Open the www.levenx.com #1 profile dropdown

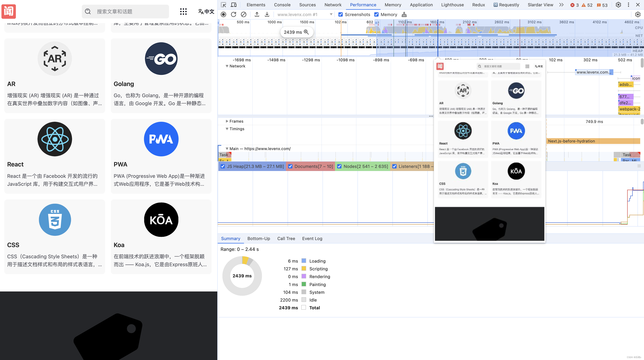(305, 14)
